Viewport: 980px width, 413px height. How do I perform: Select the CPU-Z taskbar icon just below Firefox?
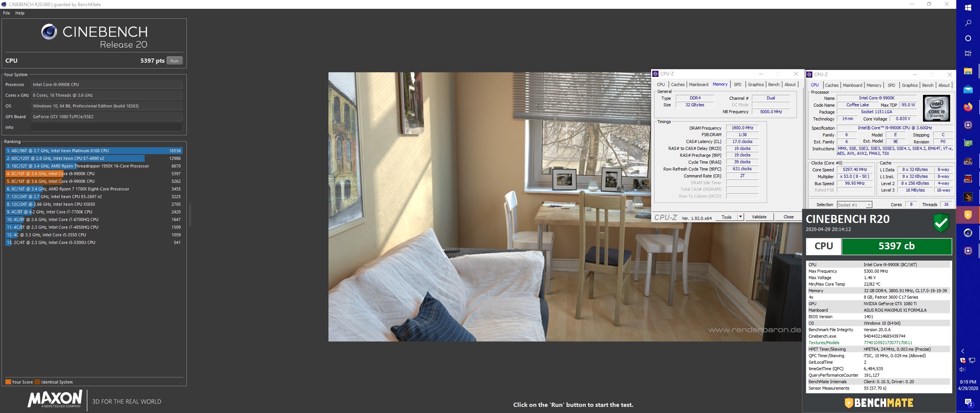[968, 125]
